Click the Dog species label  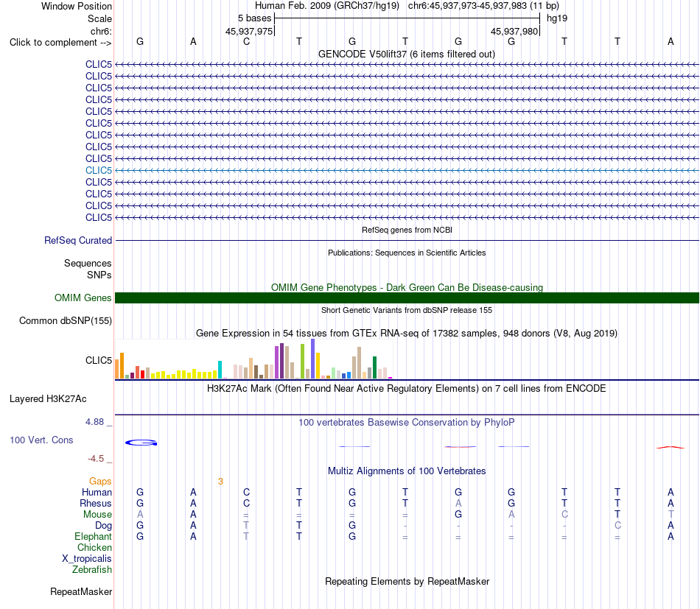104,526
